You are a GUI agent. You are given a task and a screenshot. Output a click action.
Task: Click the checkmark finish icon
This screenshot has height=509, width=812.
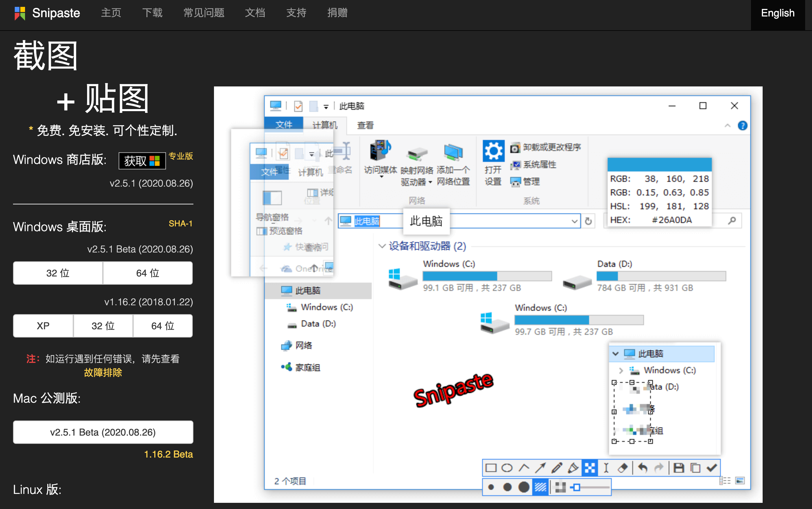[712, 468]
